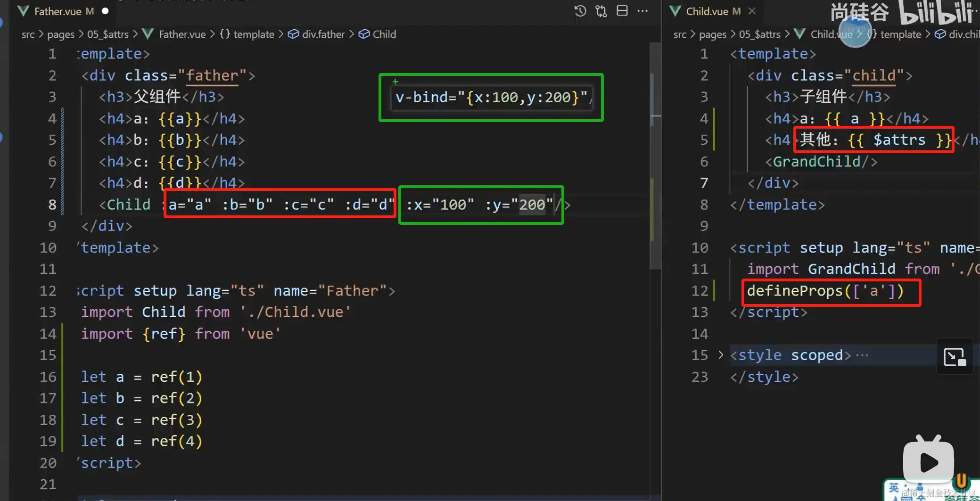Screen dimensions: 980x501
Task: Click the picture-in-picture icon
Action: click(955, 357)
